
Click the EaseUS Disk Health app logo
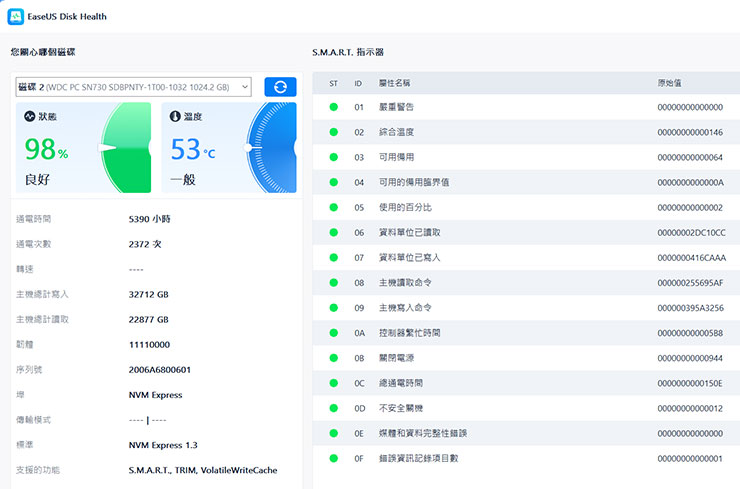click(16, 17)
